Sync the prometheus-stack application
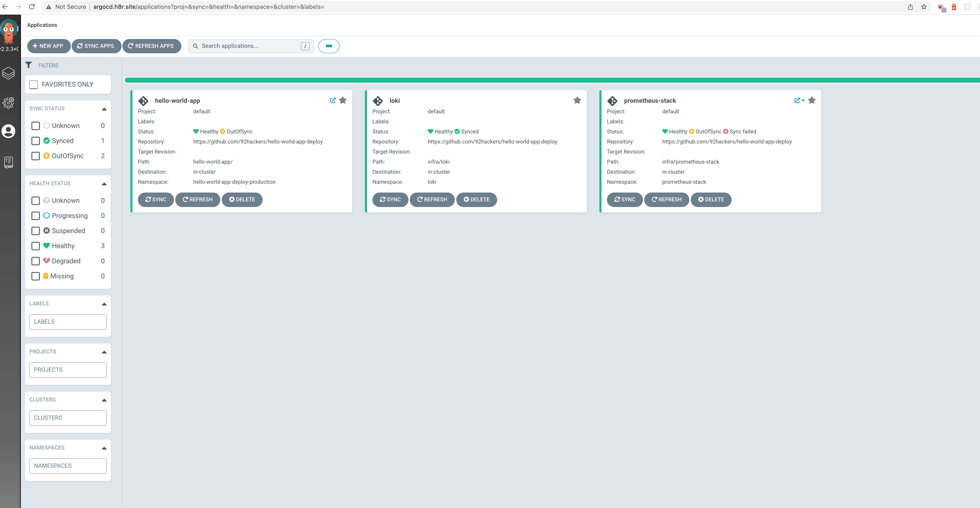 click(x=625, y=199)
